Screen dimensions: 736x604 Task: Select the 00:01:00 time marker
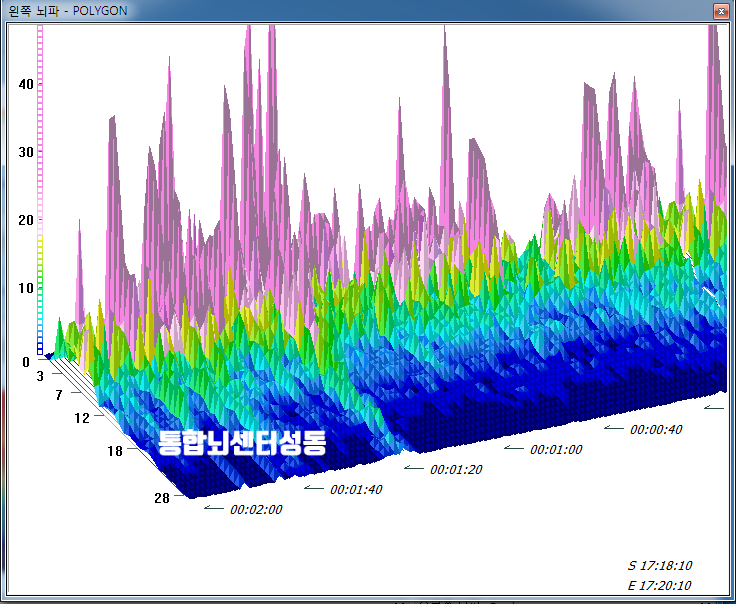point(556,449)
